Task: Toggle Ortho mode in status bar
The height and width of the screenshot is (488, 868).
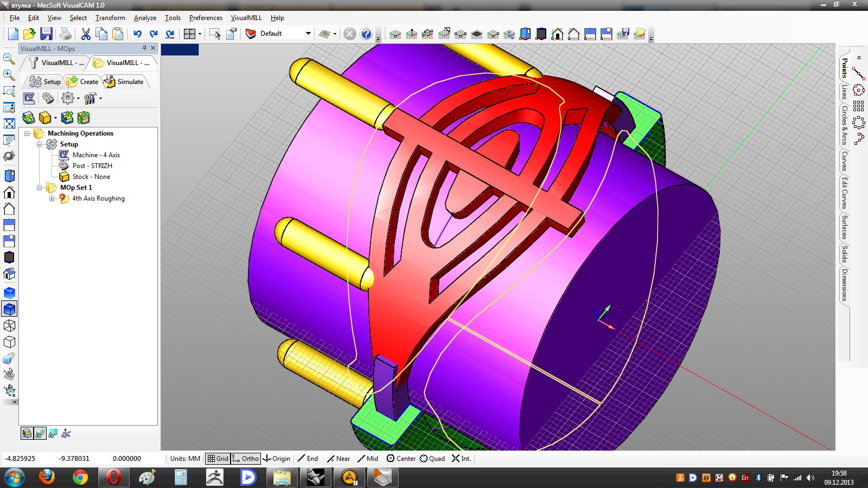Action: [246, 458]
